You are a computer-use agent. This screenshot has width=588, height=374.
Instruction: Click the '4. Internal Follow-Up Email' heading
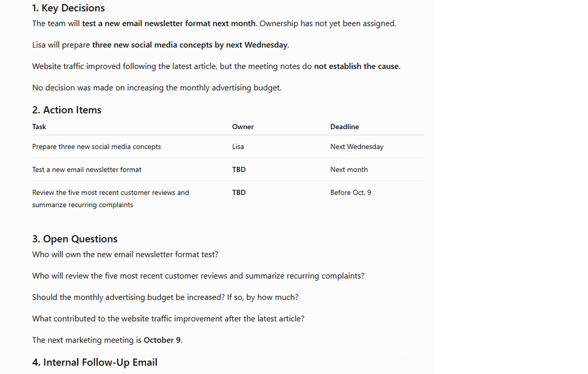point(95,363)
